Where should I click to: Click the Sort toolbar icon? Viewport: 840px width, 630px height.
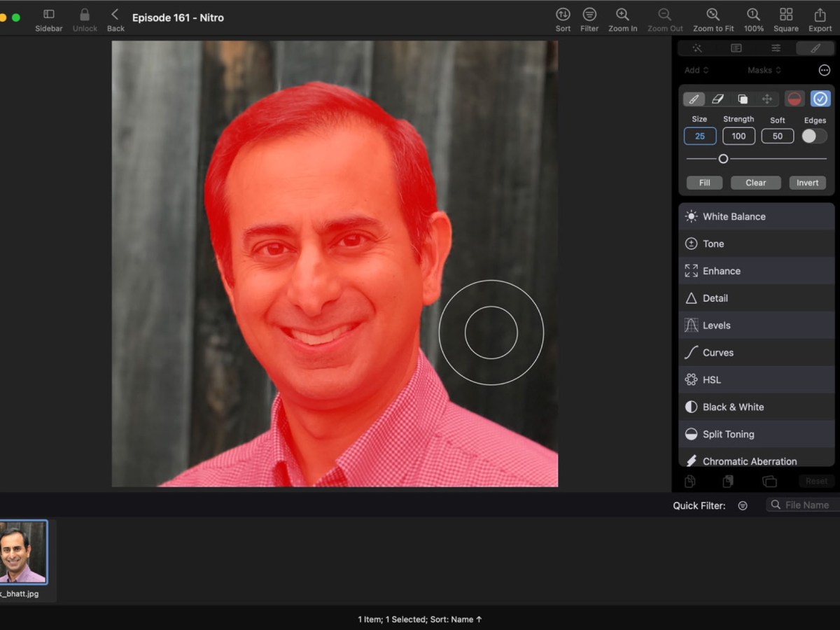tap(563, 15)
